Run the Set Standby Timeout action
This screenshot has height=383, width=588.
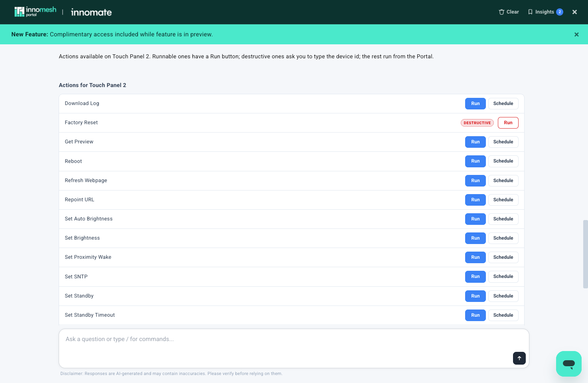476,315
